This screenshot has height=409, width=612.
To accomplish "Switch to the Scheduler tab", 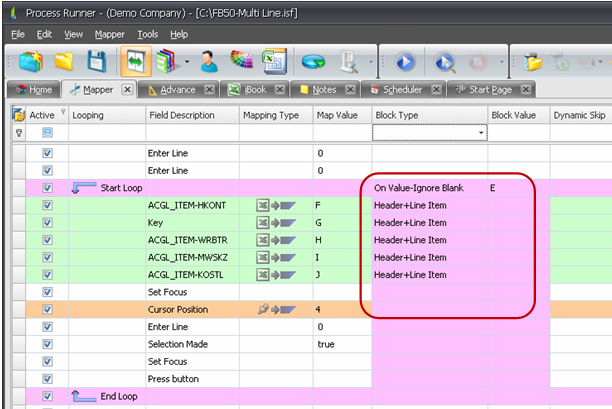I will pyautogui.click(x=402, y=90).
